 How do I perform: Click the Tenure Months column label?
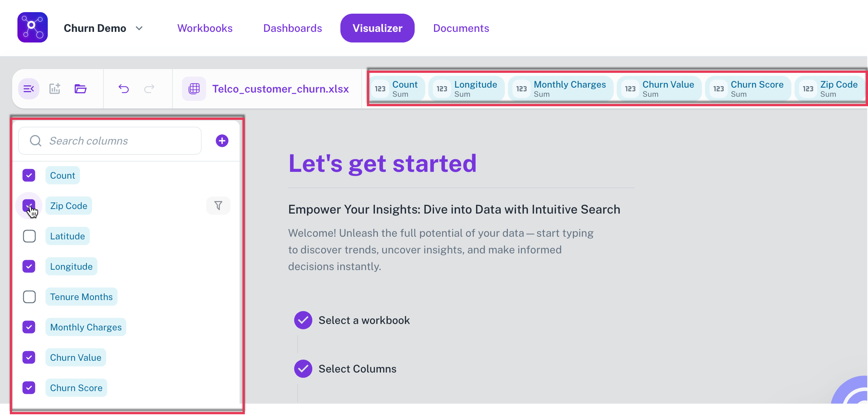81,297
